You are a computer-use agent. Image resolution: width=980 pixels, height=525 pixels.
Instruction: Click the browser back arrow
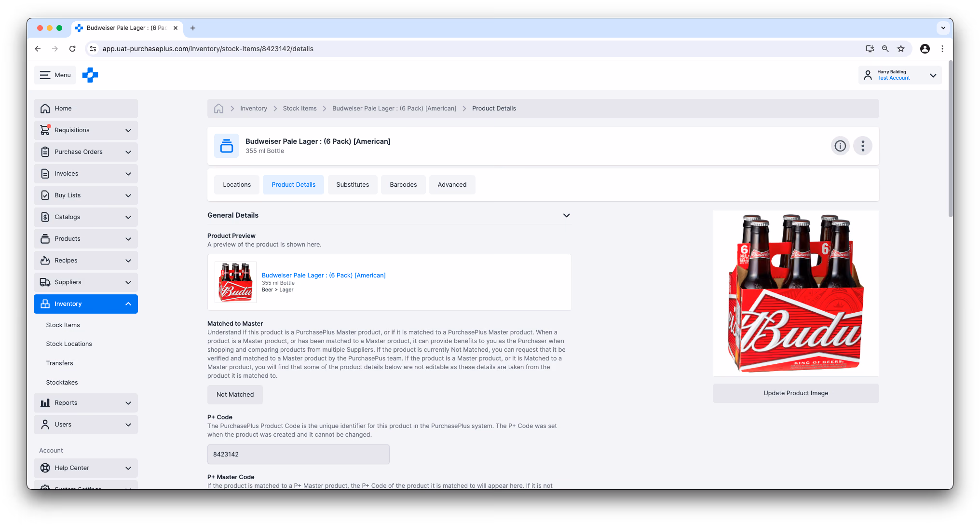(x=38, y=49)
